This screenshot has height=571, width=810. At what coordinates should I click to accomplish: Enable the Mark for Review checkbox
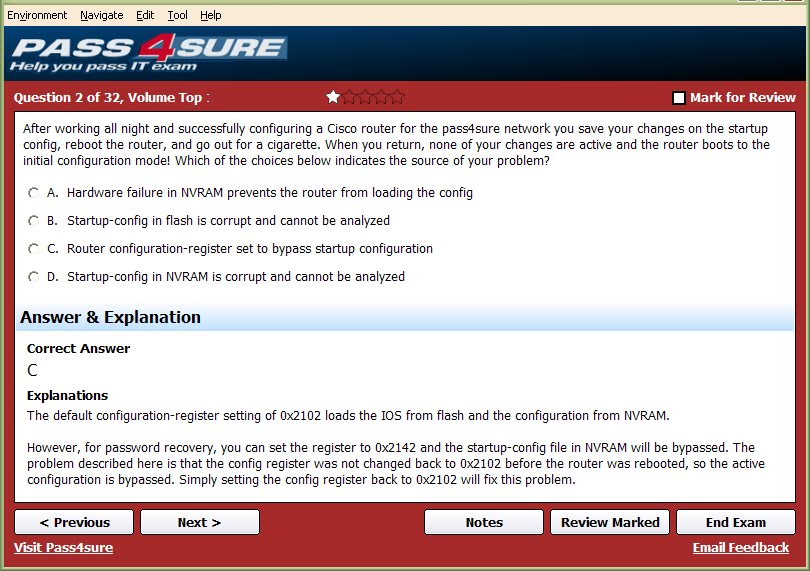click(x=679, y=98)
